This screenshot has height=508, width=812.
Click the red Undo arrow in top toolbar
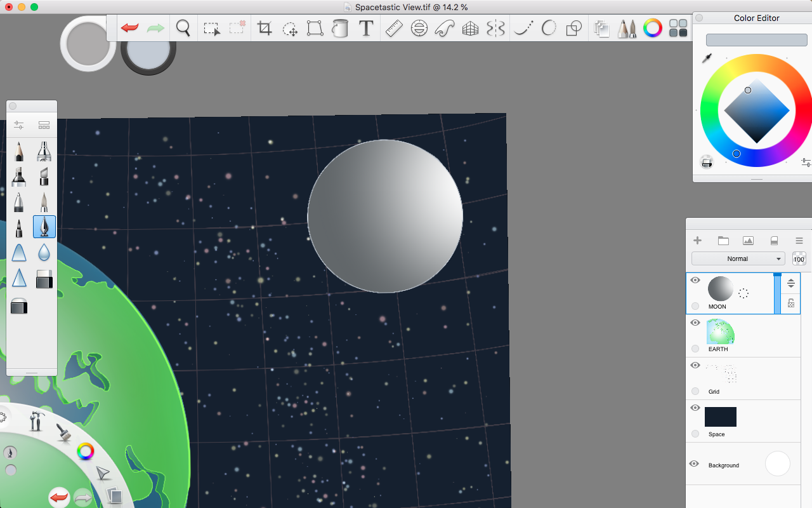tap(130, 28)
